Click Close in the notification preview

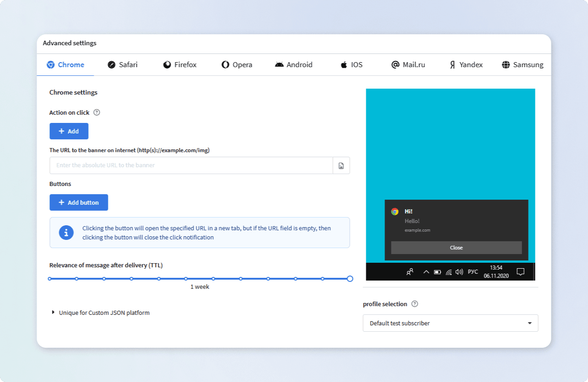click(x=456, y=248)
